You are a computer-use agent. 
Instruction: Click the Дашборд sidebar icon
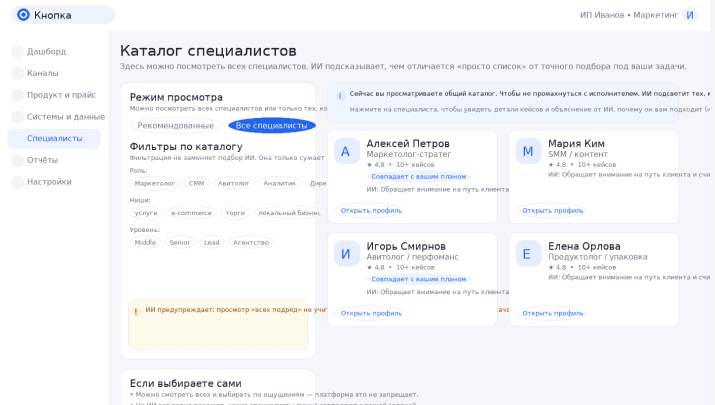click(17, 52)
